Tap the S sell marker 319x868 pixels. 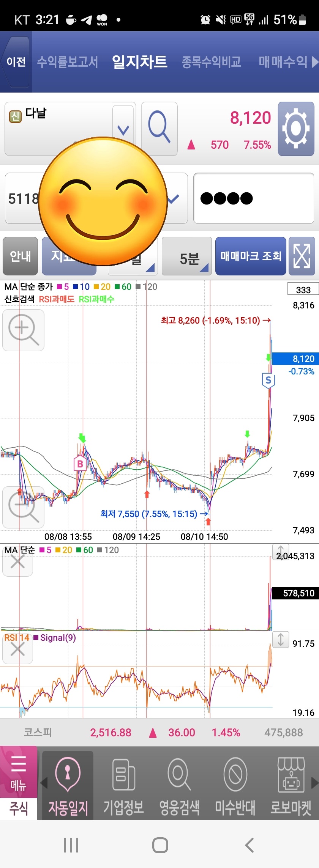(268, 381)
